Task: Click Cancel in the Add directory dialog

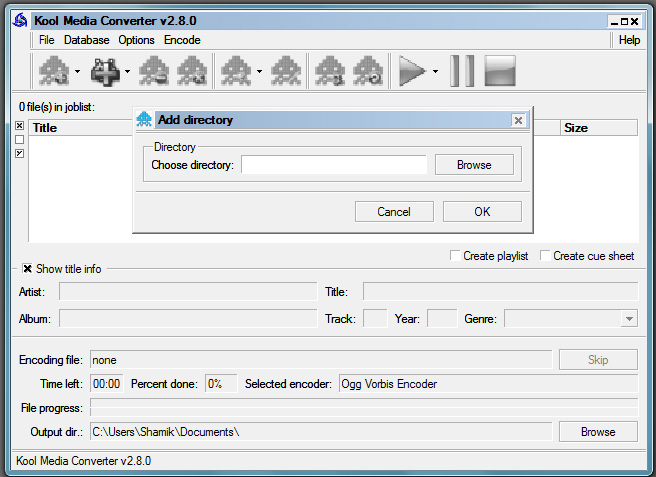Action: click(394, 212)
